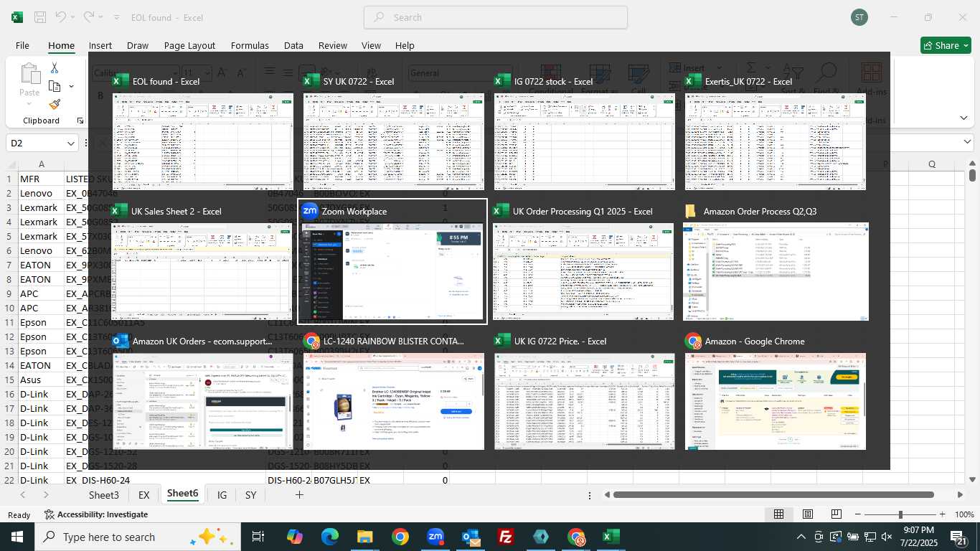This screenshot has width=980, height=551.
Task: Select the IG sheet tab
Action: click(x=222, y=495)
